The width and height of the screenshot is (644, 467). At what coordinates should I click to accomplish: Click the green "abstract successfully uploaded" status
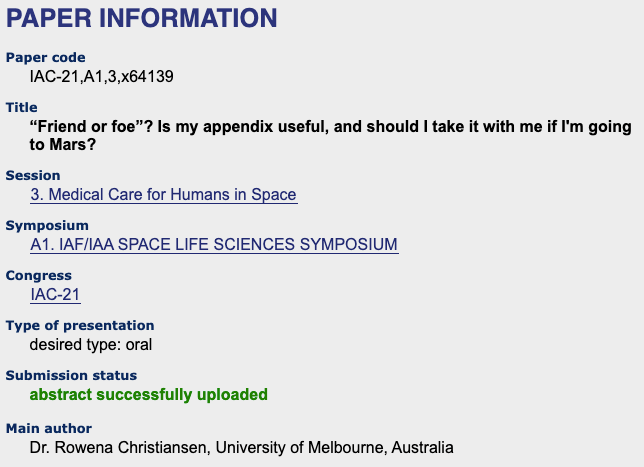pos(149,394)
